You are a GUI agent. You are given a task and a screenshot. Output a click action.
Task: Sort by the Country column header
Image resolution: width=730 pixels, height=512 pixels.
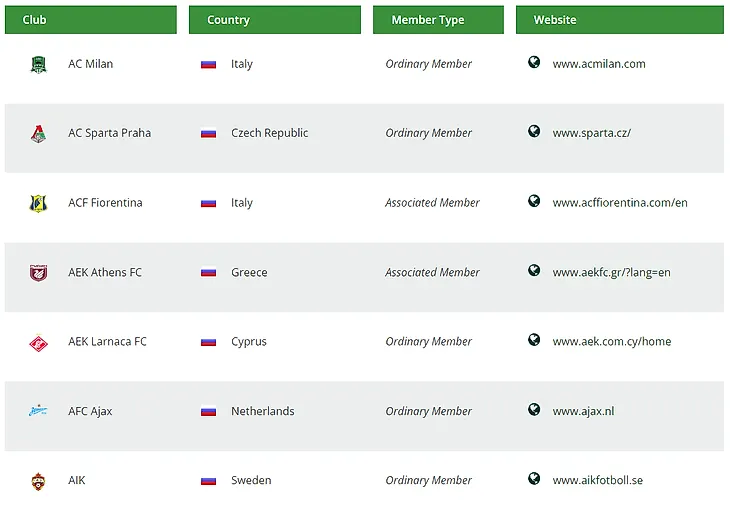(x=275, y=20)
